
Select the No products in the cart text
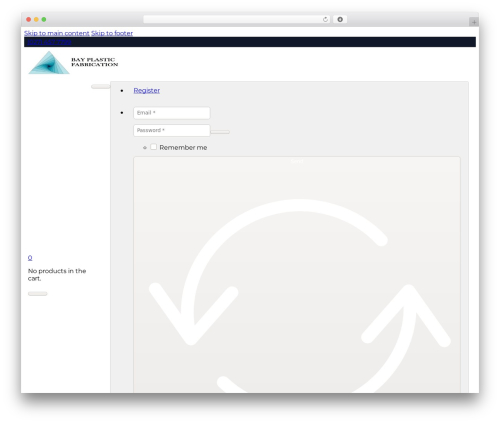pyautogui.click(x=57, y=275)
